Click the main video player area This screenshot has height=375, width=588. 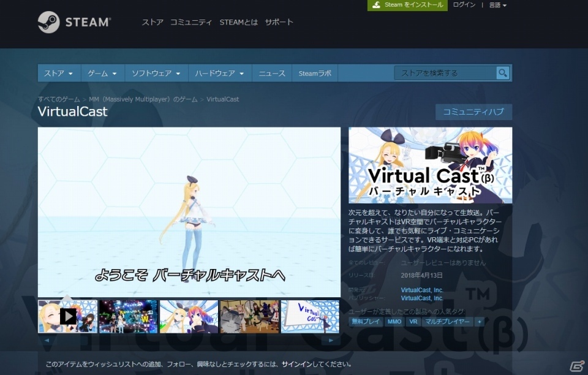pyautogui.click(x=189, y=212)
